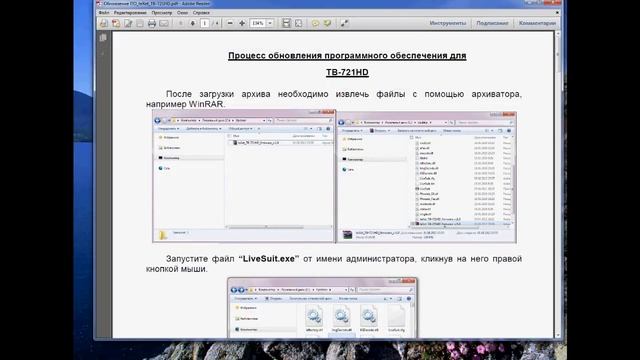Open the Справка menu
Viewport: 640px width, 360px height.
201,13
